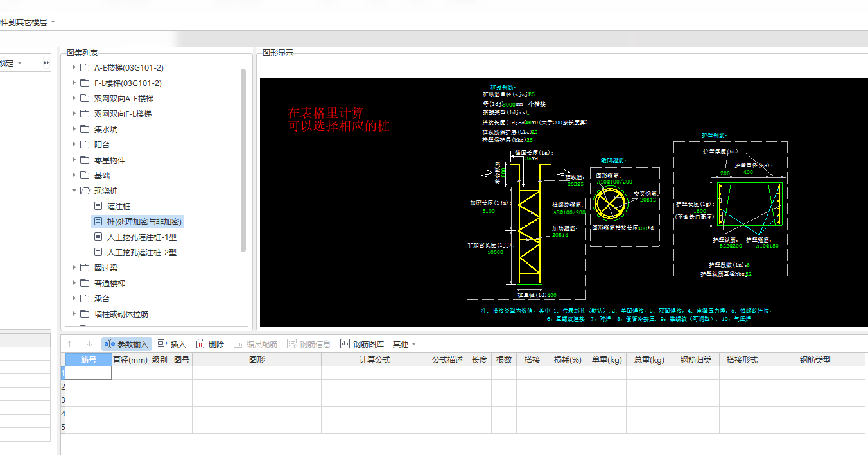Select 人工挖孔灌注桩-2型 item
Screen dimensions: 868x455
click(x=142, y=252)
